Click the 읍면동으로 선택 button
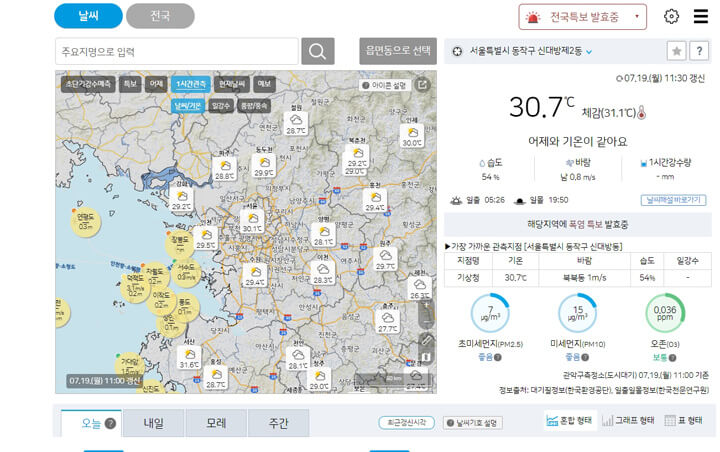Viewport: 720px width, 452px height. pyautogui.click(x=398, y=51)
